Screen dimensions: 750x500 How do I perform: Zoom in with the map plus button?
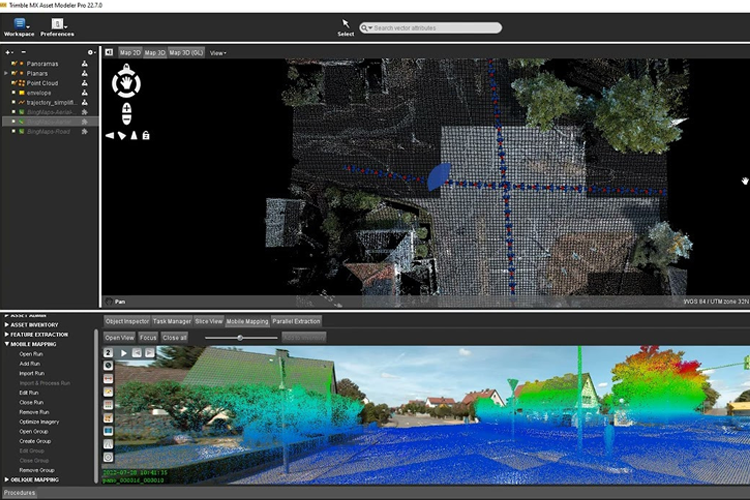click(127, 108)
